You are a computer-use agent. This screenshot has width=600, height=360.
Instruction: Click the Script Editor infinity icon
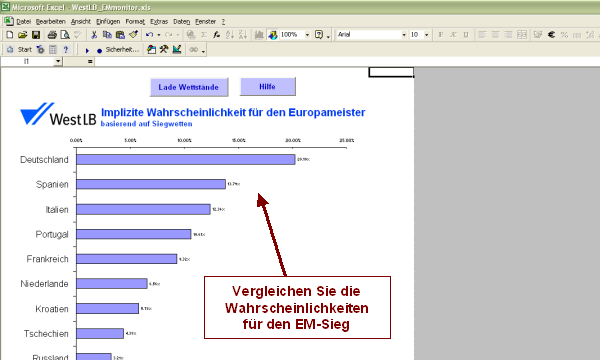pos(194,50)
